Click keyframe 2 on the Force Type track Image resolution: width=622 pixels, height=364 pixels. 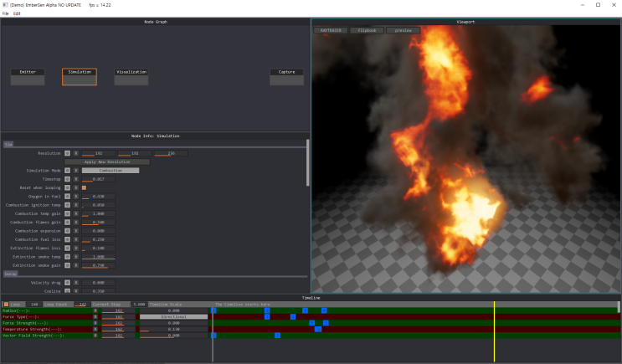click(293, 317)
